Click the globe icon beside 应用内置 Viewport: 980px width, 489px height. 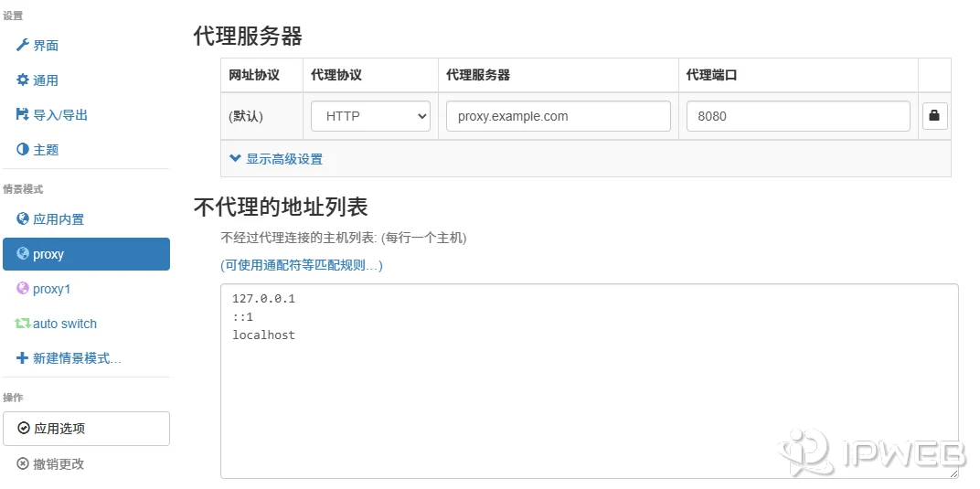23,218
